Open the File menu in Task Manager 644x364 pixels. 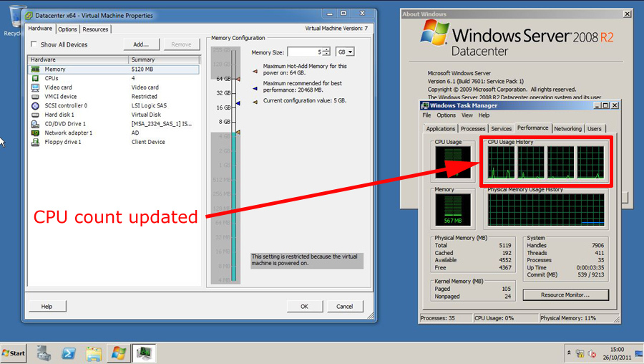426,115
